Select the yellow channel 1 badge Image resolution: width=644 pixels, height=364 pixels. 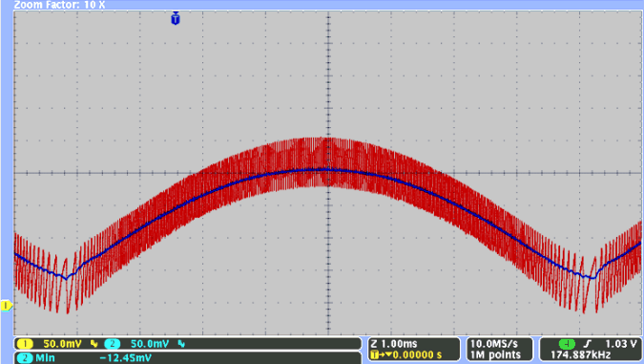25,344
